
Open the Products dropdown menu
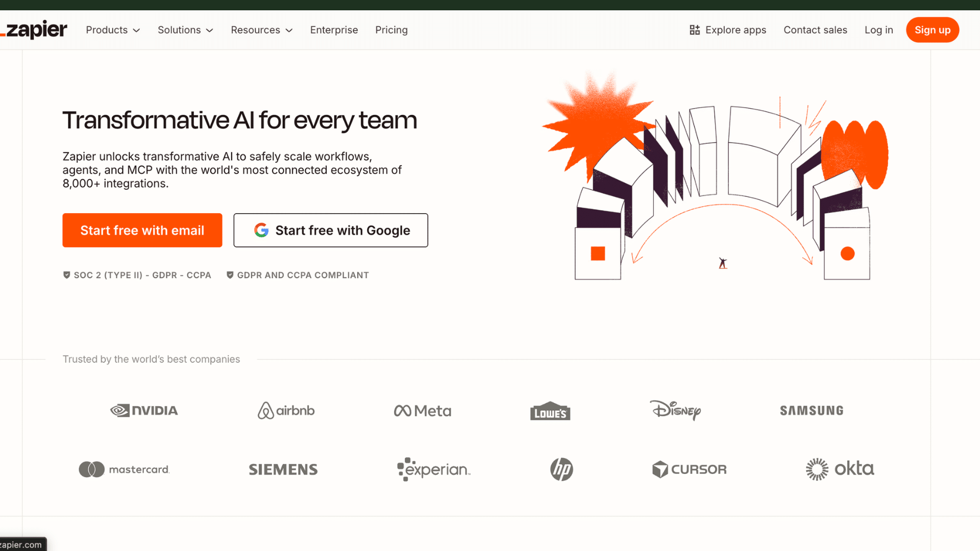(x=112, y=30)
